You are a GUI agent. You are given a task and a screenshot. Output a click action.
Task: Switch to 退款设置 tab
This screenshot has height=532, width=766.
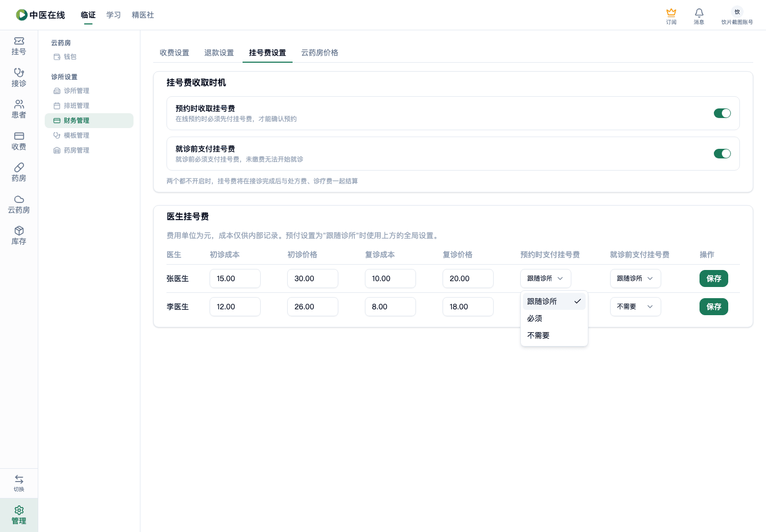(219, 53)
